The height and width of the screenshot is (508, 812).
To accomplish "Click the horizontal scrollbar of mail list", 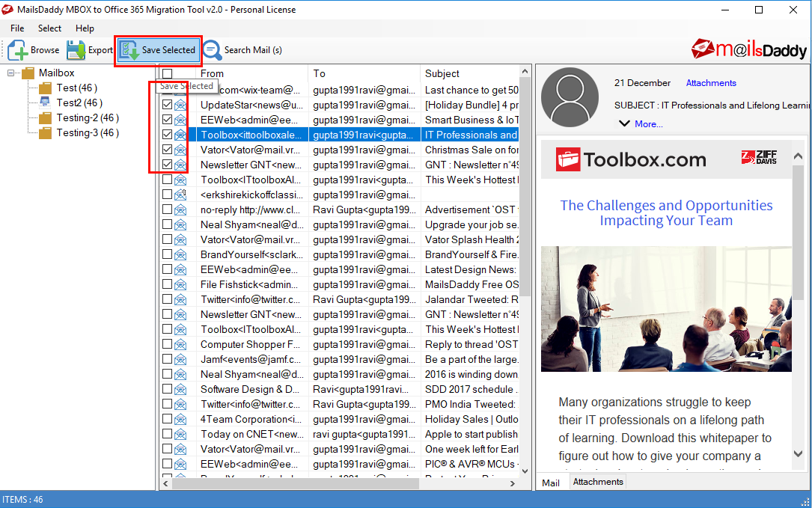I will pyautogui.click(x=295, y=483).
